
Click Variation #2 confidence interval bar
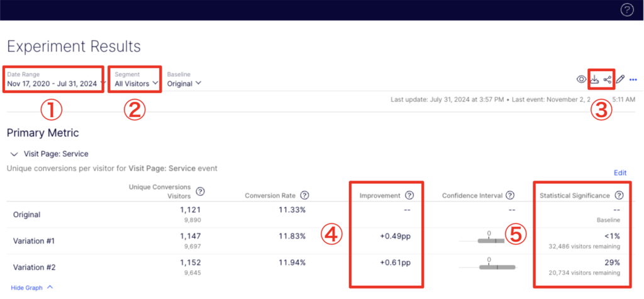[497, 267]
